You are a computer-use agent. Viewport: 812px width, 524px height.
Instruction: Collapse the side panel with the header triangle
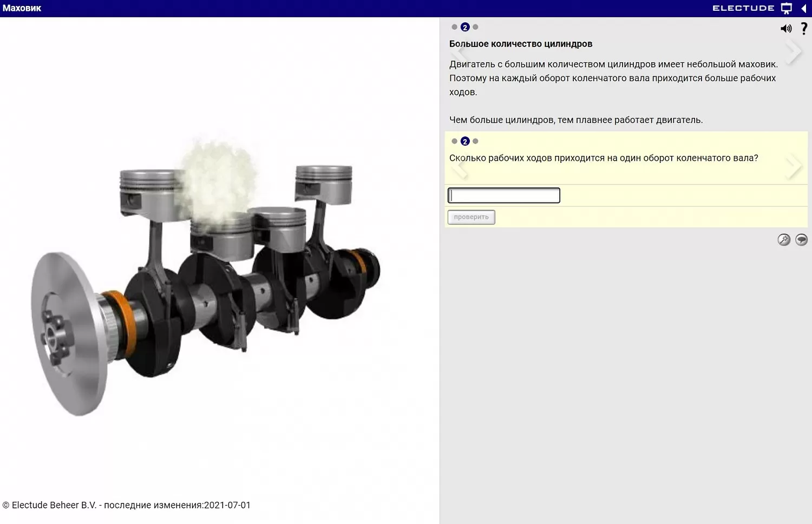(x=804, y=8)
